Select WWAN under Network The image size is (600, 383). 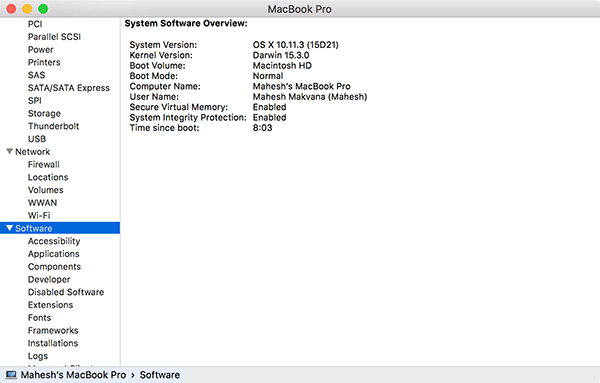pyautogui.click(x=42, y=203)
